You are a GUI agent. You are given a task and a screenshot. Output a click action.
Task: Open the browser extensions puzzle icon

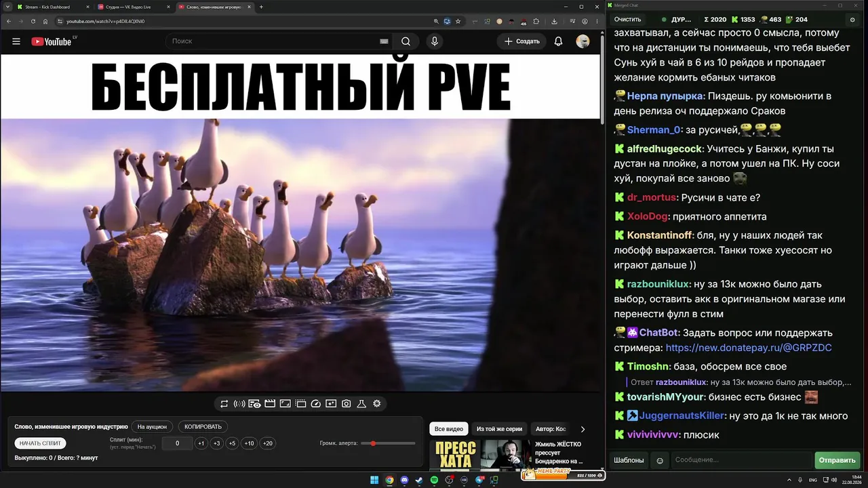tap(536, 21)
